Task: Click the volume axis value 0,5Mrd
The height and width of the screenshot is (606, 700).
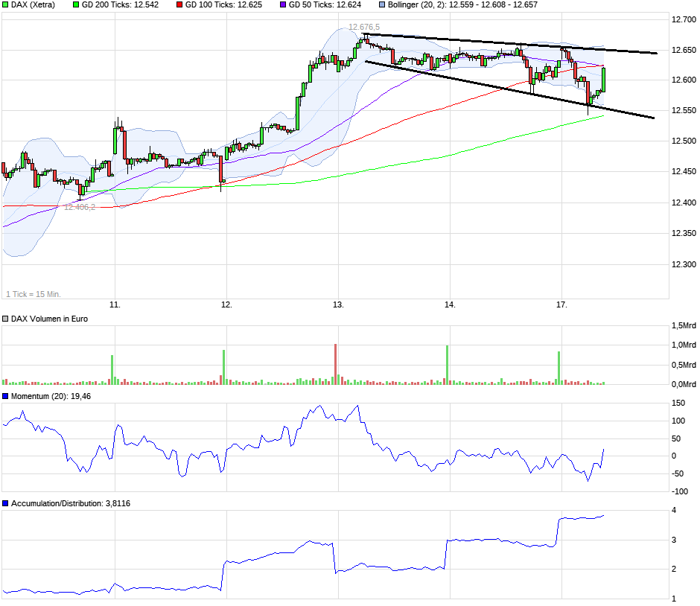Action: [x=684, y=365]
